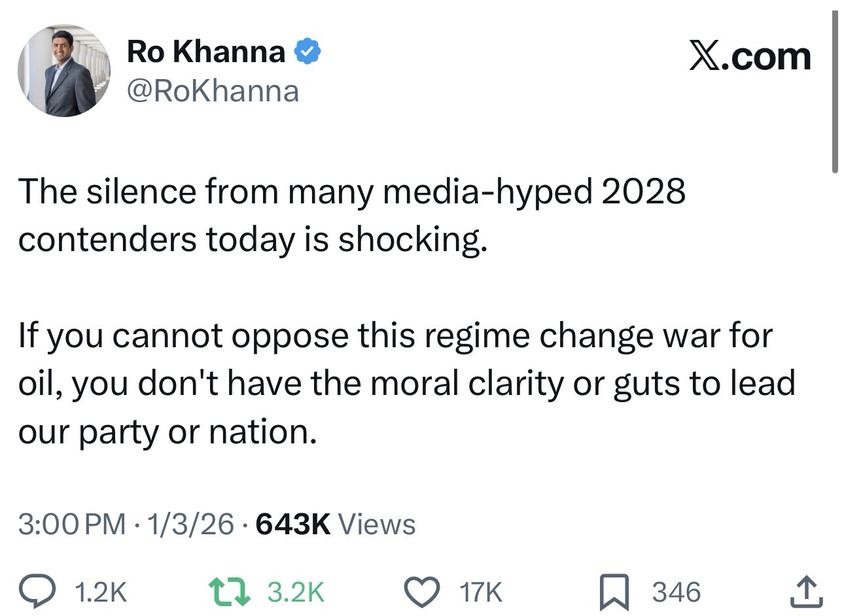
Task: Click the blue verified checkmark badge
Action: point(308,52)
